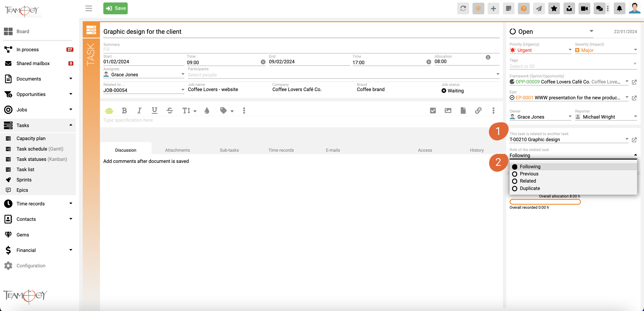644x311 pixels.
Task: Click the paper plane send icon
Action: (539, 9)
